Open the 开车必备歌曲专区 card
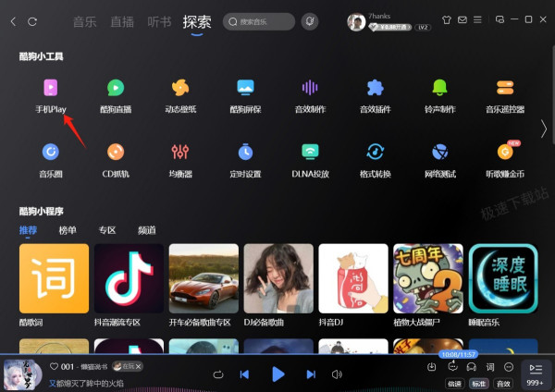The image size is (555, 392). [203, 278]
